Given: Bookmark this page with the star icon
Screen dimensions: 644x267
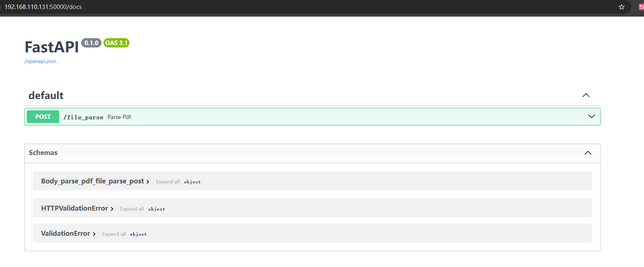Looking at the screenshot, I should (x=621, y=7).
